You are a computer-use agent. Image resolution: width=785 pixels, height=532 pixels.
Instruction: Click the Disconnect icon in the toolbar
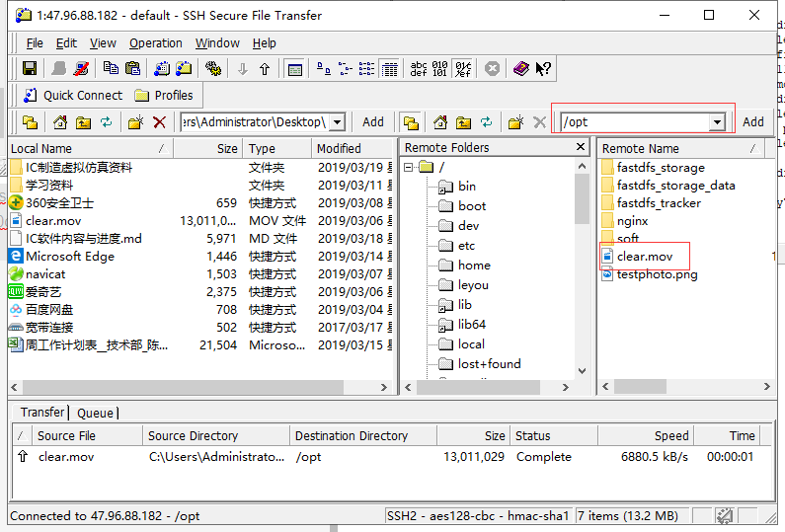pyautogui.click(x=81, y=68)
